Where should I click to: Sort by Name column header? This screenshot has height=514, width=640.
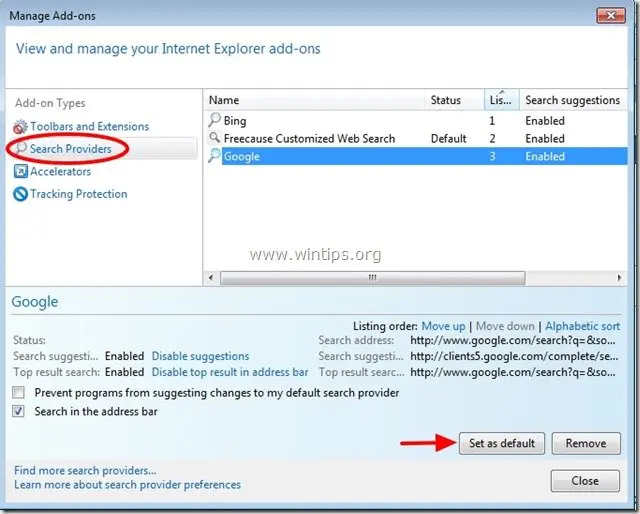tap(313, 100)
